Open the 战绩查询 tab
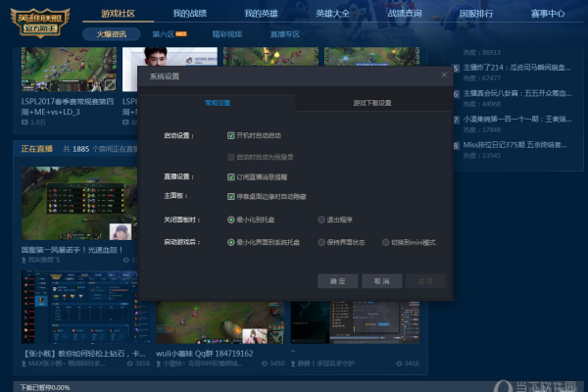 click(x=404, y=14)
